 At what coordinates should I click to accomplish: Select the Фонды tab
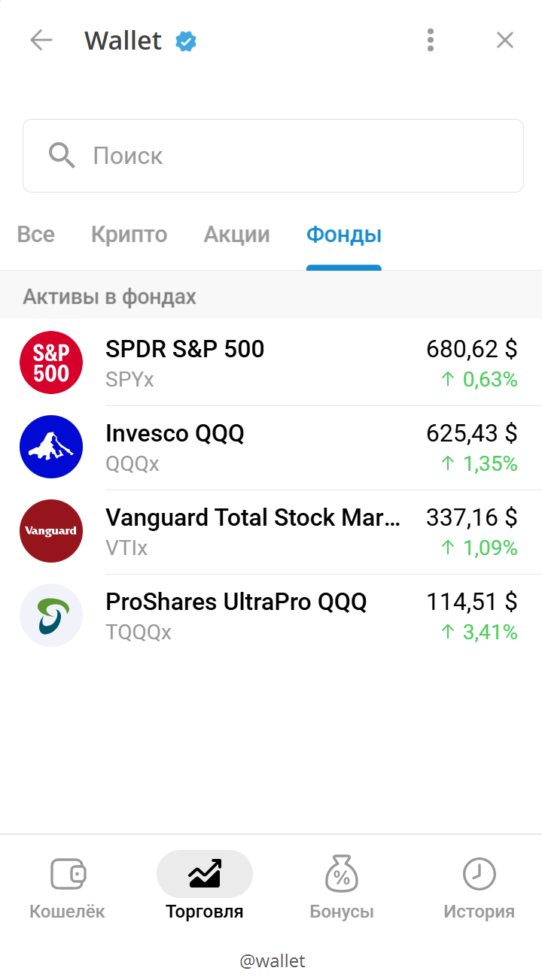tap(343, 235)
